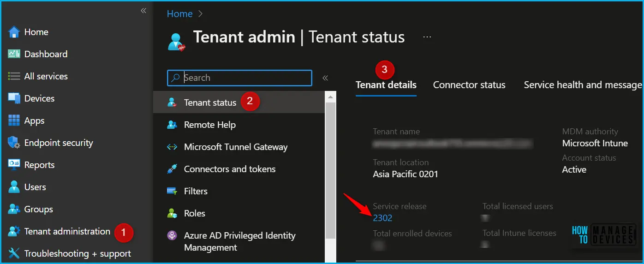Screen dimensions: 644x264
Task: Select the Microsoft Intune MDM authority value
Action: 595,143
